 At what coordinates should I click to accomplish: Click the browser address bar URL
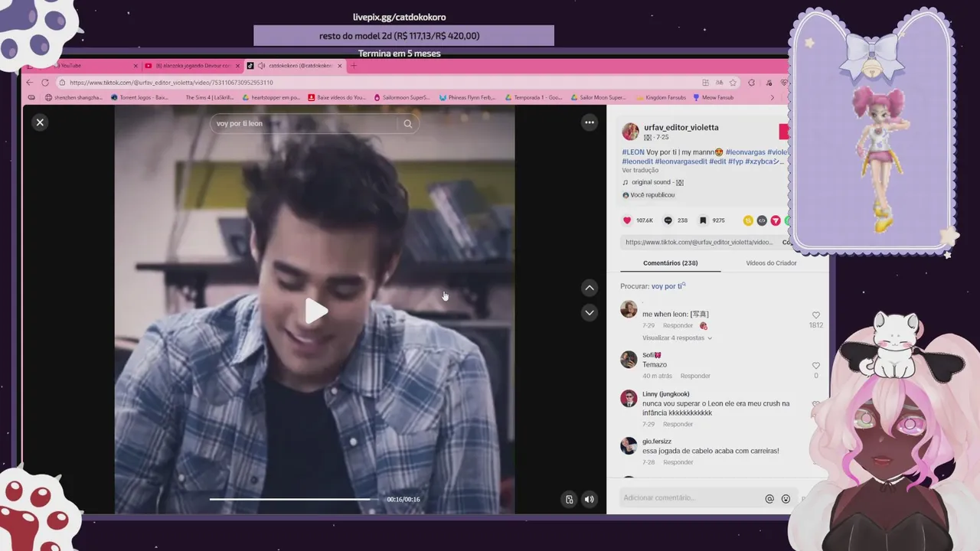tap(171, 83)
